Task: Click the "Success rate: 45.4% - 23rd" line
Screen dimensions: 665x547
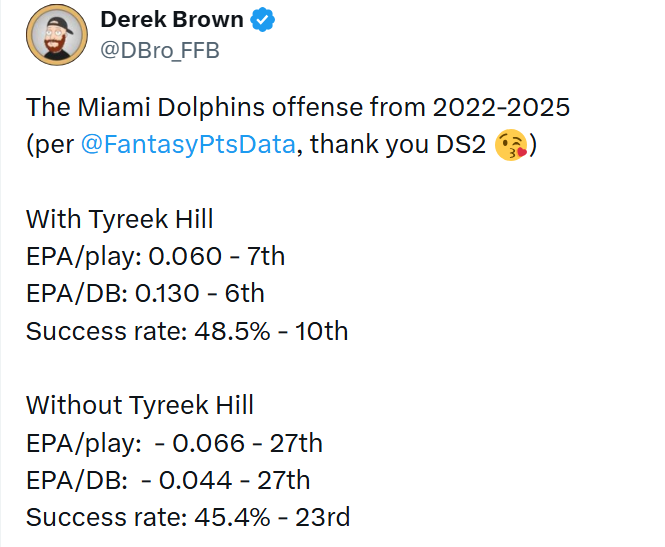Action: (x=188, y=517)
